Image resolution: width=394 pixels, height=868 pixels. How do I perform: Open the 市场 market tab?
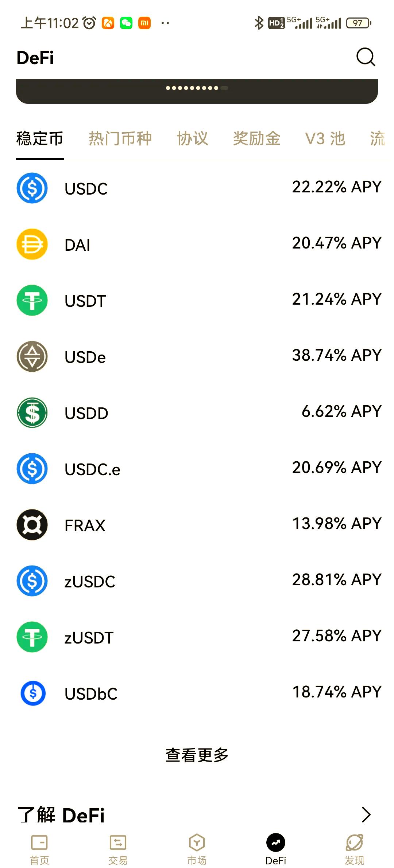click(x=197, y=849)
